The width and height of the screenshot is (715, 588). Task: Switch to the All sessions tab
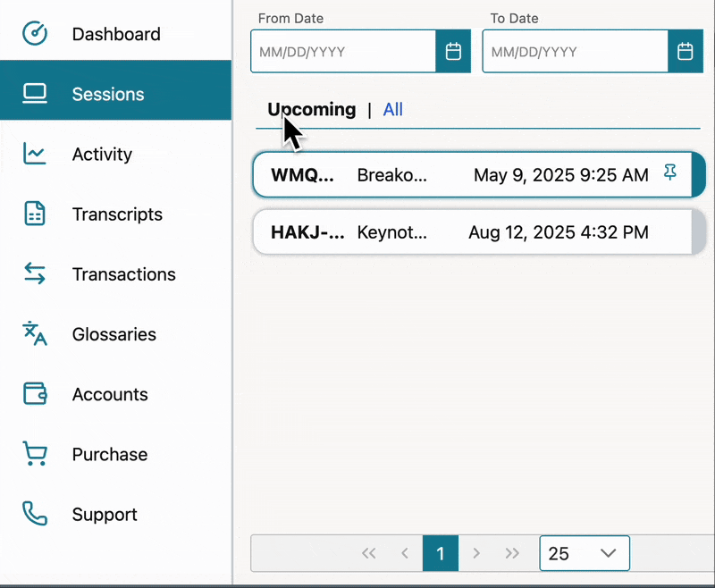[392, 110]
